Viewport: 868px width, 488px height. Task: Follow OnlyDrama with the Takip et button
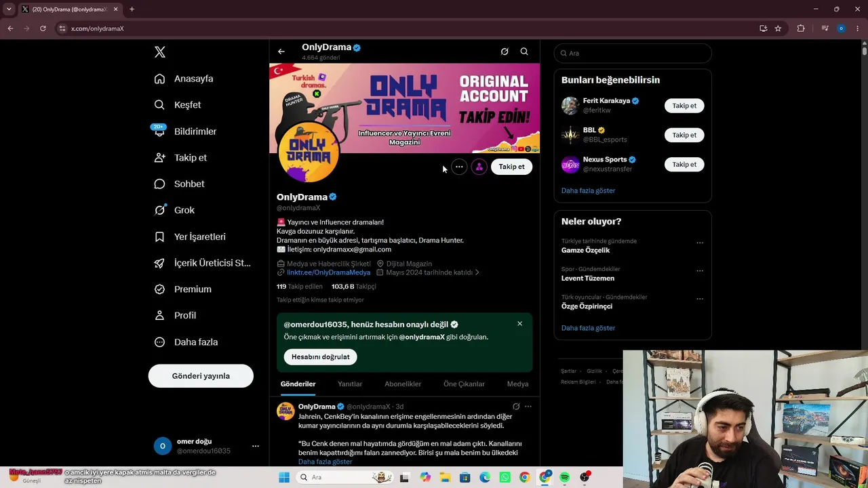(x=511, y=167)
